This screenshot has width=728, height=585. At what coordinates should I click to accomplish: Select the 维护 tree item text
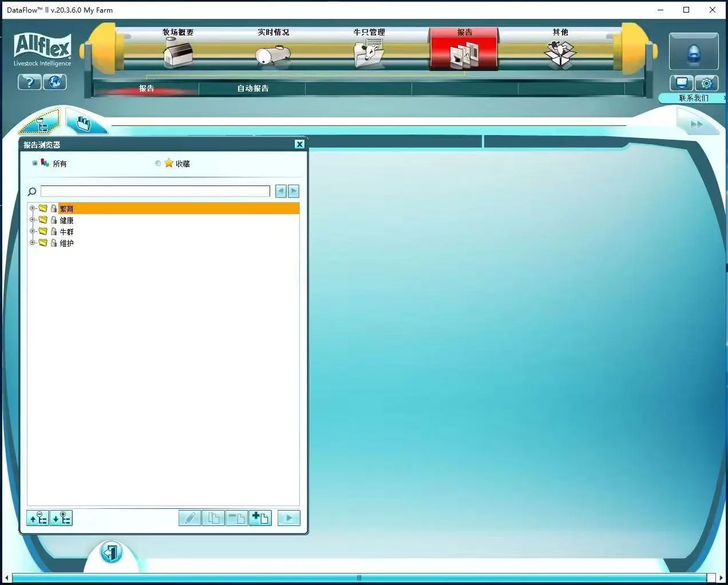pos(66,243)
